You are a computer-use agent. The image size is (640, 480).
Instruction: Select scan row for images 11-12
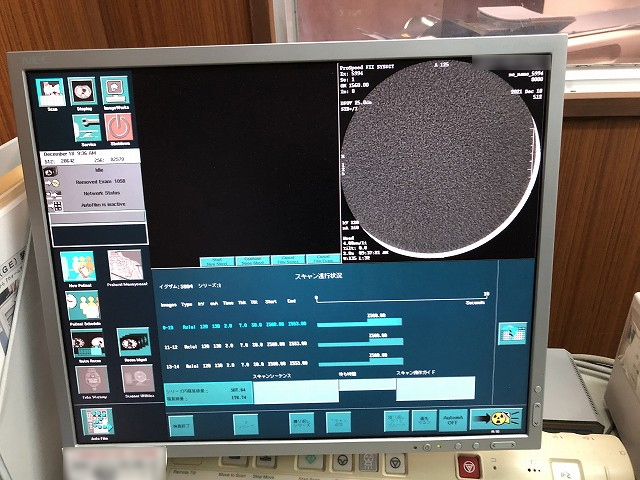coord(236,345)
